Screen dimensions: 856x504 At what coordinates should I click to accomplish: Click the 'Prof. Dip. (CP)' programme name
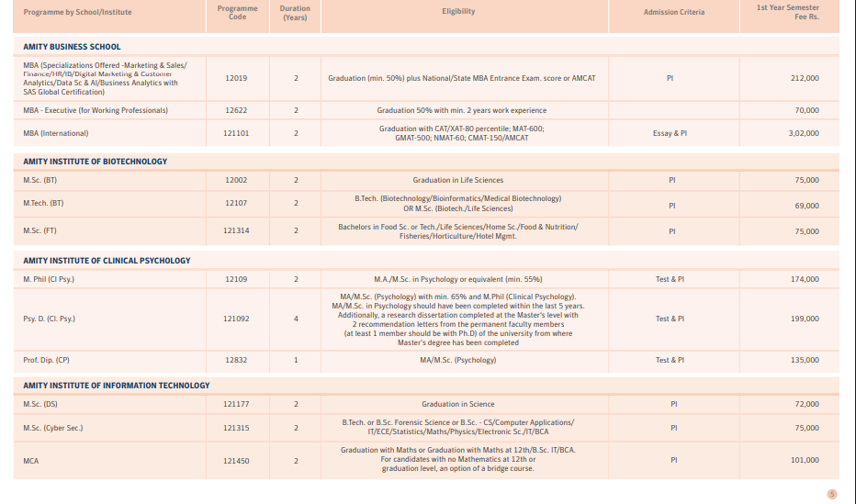47,360
